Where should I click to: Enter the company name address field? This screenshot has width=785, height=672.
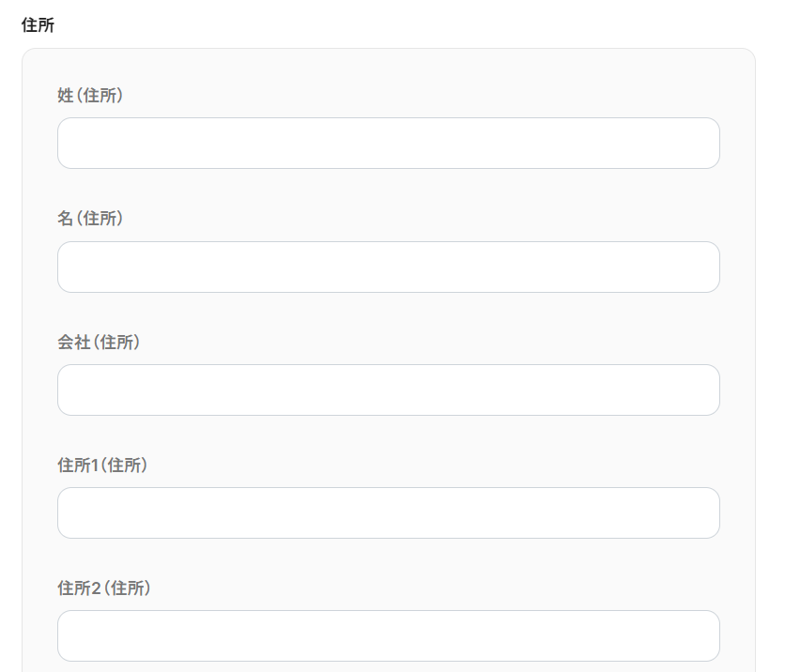(x=388, y=390)
